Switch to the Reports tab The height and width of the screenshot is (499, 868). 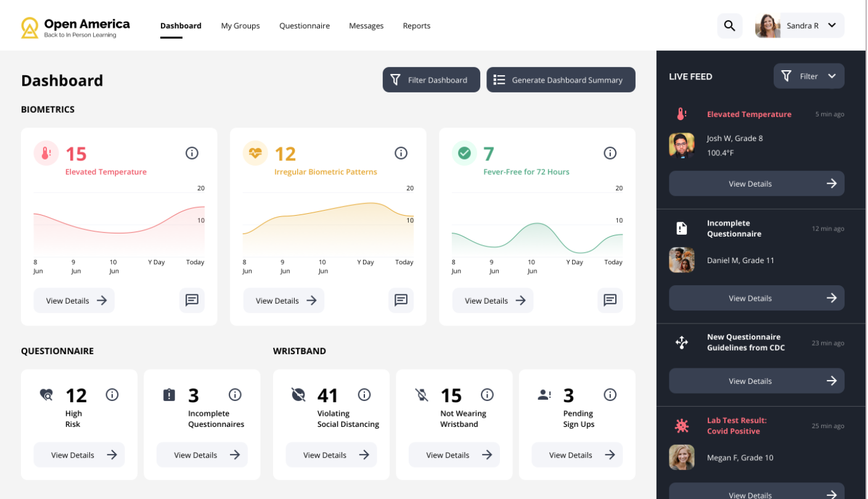[x=417, y=26]
